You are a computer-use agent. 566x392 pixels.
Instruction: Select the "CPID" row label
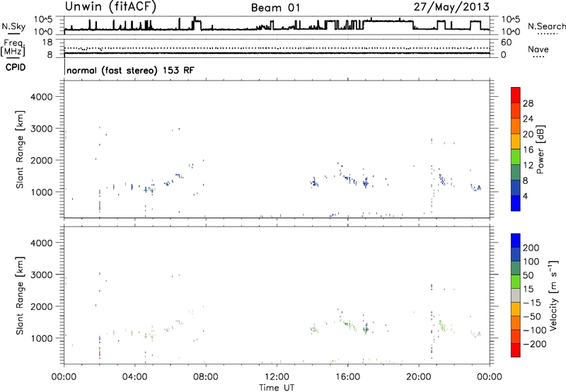(x=16, y=67)
